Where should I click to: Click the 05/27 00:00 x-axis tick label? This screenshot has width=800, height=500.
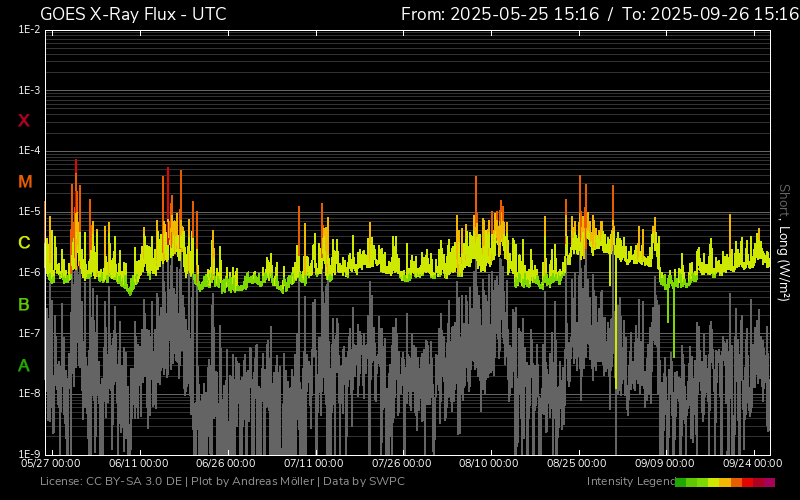51,464
